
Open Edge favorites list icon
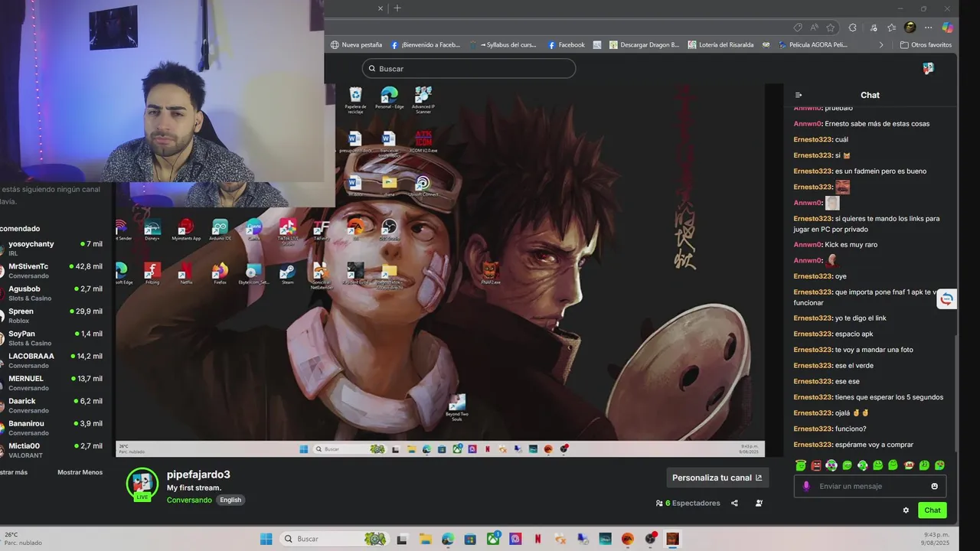[x=892, y=28]
